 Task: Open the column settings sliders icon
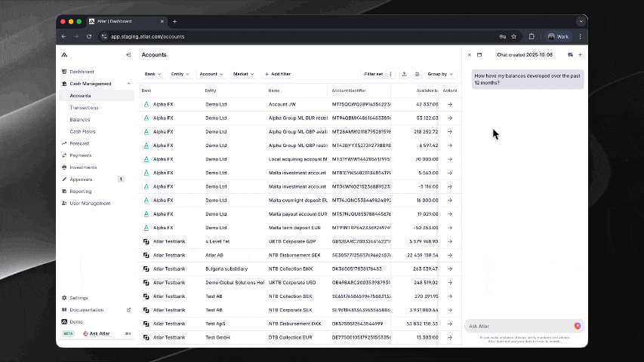pyautogui.click(x=417, y=74)
